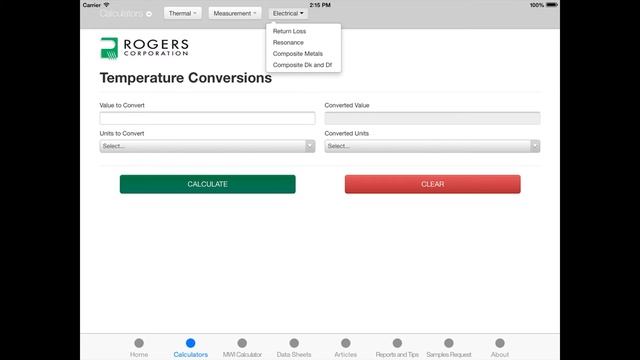Screen dimensions: 640x360
Task: Choose Resonance from Electrical menu
Action: coord(288,42)
